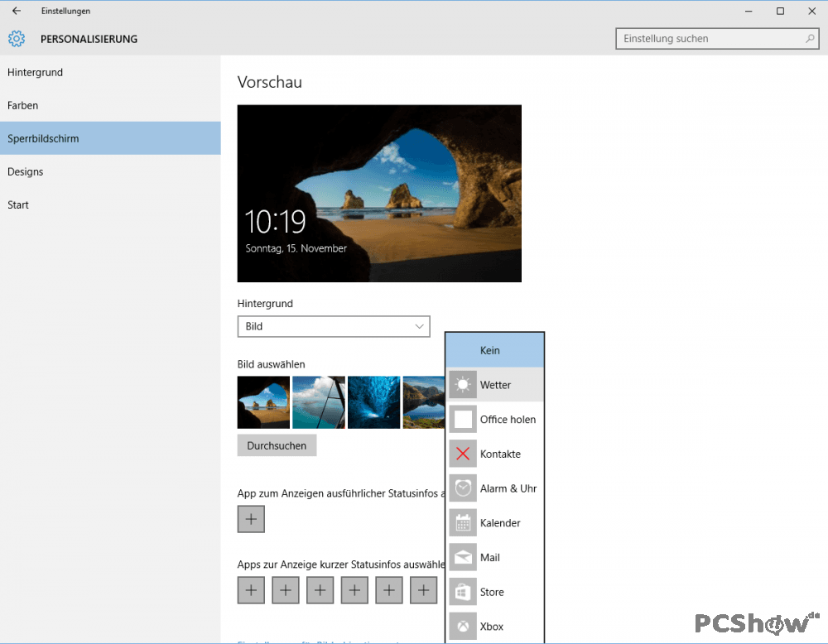The height and width of the screenshot is (644, 828).
Task: Switch to the Farben section
Action: point(110,106)
